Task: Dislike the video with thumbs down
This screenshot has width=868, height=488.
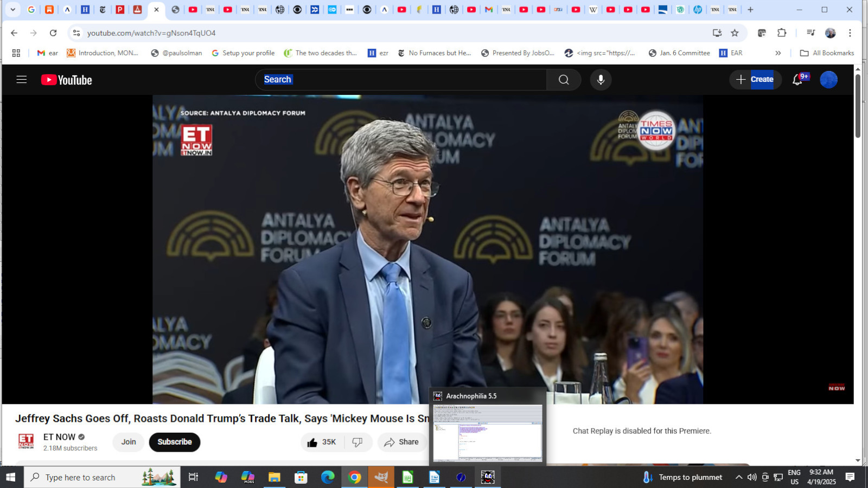Action: pos(357,442)
